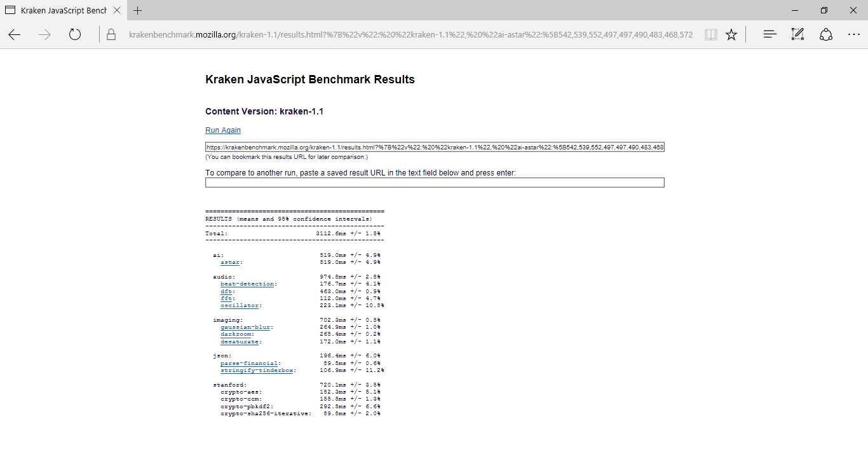Click the bookmark hint text under the URL
The height and width of the screenshot is (461, 868).
click(287, 157)
